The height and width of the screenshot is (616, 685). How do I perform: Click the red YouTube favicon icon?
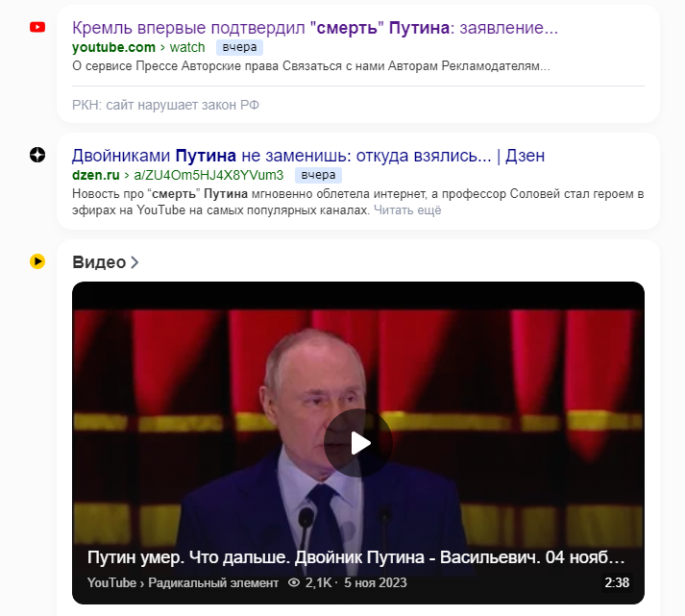(37, 27)
